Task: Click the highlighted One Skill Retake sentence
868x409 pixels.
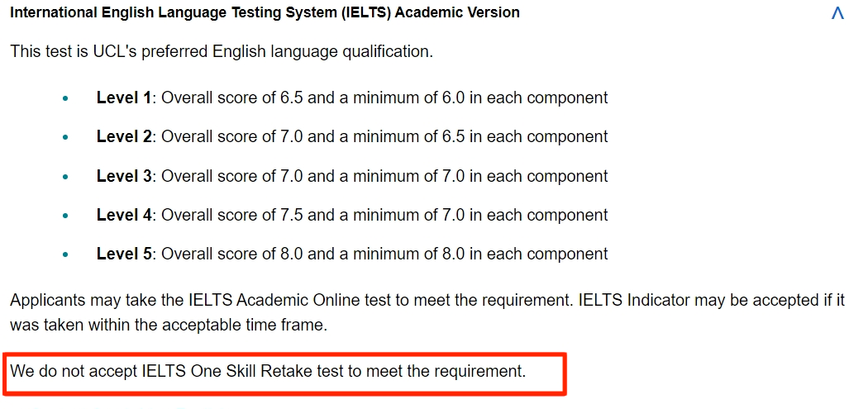Action: click(x=268, y=371)
